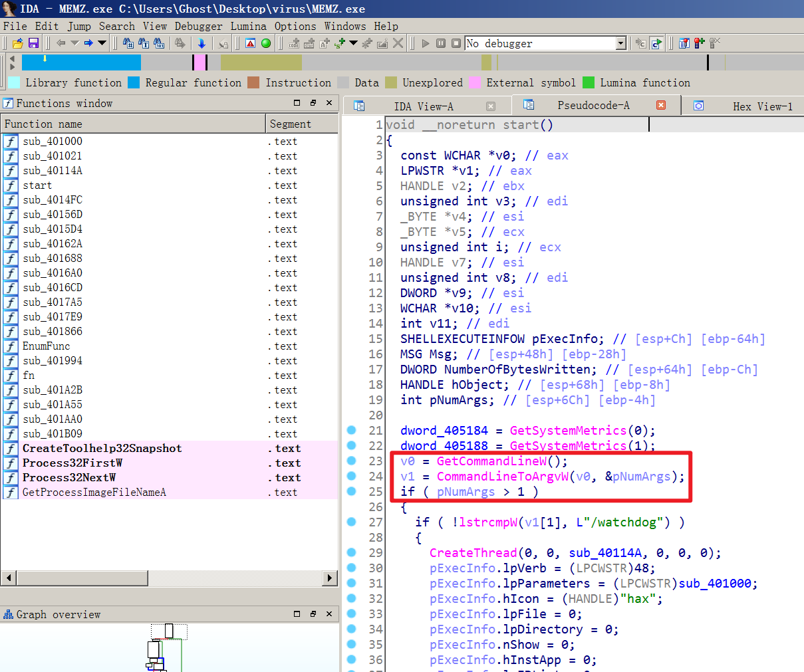Toggle breakpoint dot on line 29
This screenshot has height=672, width=804.
pos(352,552)
